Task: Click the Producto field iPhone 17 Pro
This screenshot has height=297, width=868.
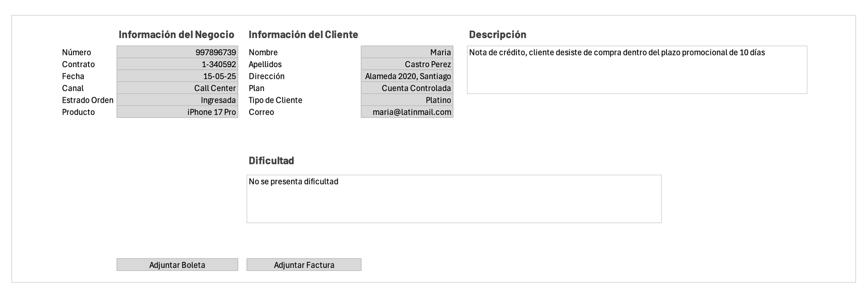Action: (x=177, y=112)
